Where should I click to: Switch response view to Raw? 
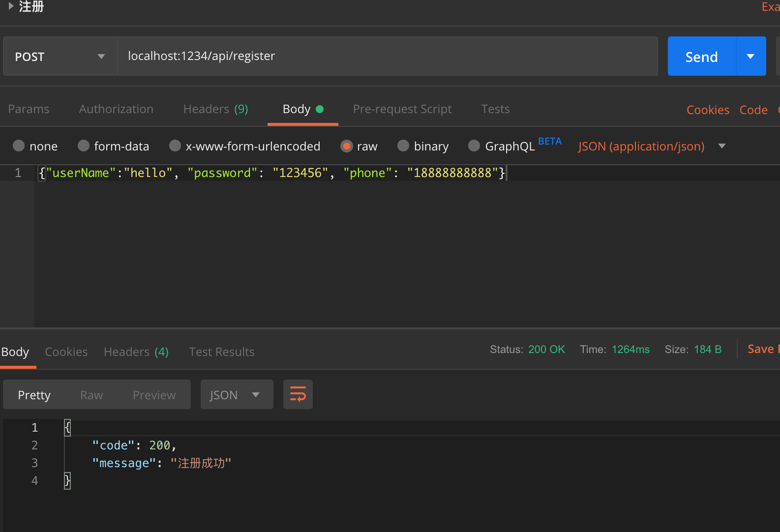point(91,395)
